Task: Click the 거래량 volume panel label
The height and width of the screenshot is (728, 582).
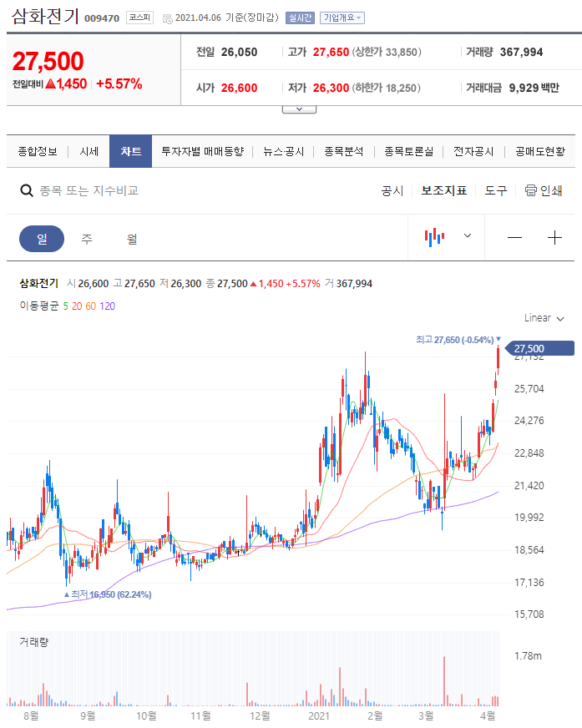Action: (33, 642)
